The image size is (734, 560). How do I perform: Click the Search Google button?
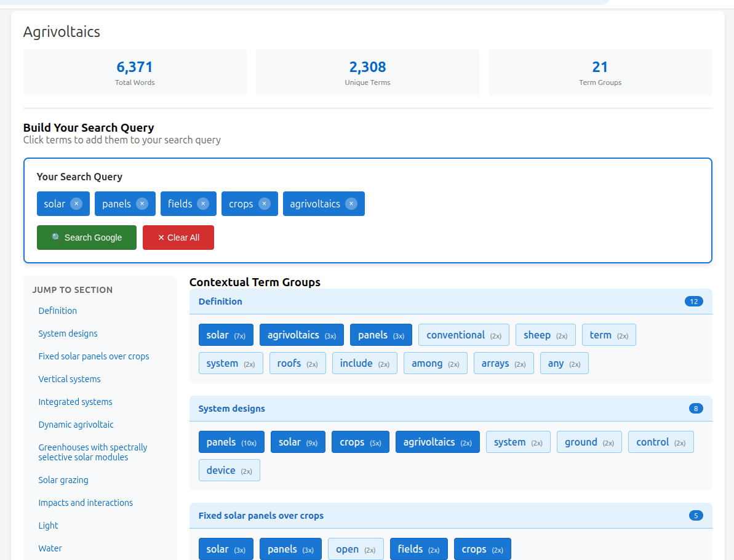point(87,238)
